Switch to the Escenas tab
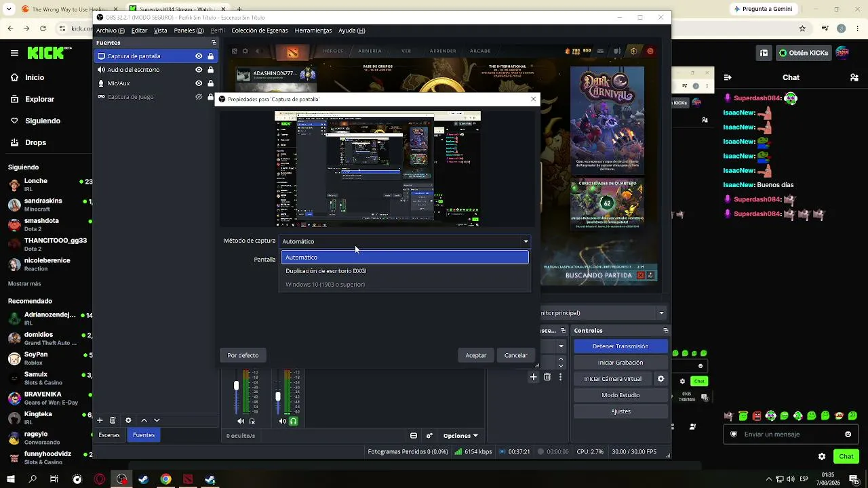Screen dimensions: 868x488 (109, 435)
